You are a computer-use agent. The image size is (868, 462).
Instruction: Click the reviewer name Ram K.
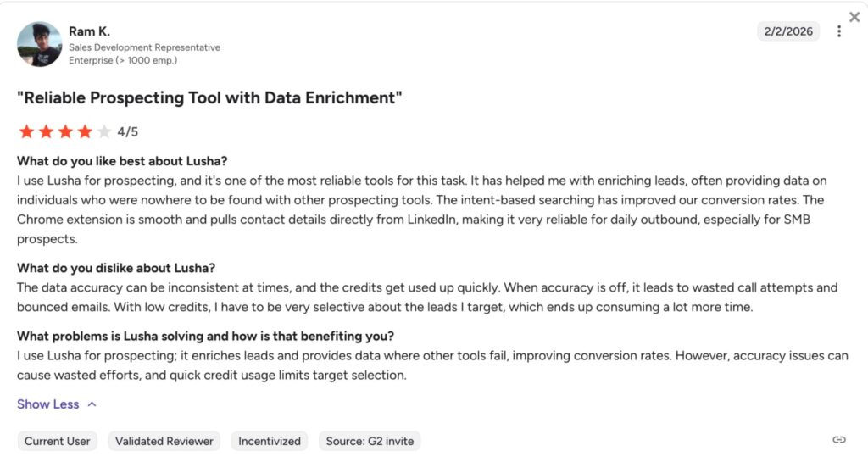(x=89, y=31)
